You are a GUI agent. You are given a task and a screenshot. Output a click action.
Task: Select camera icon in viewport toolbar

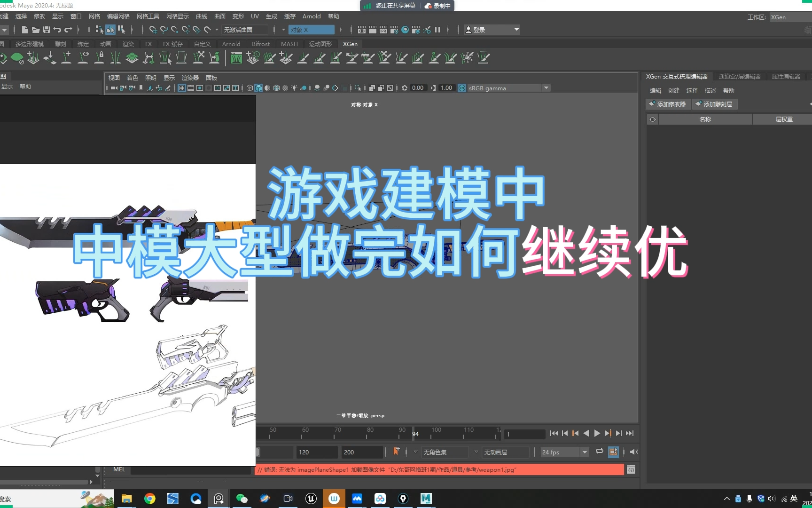coord(114,88)
